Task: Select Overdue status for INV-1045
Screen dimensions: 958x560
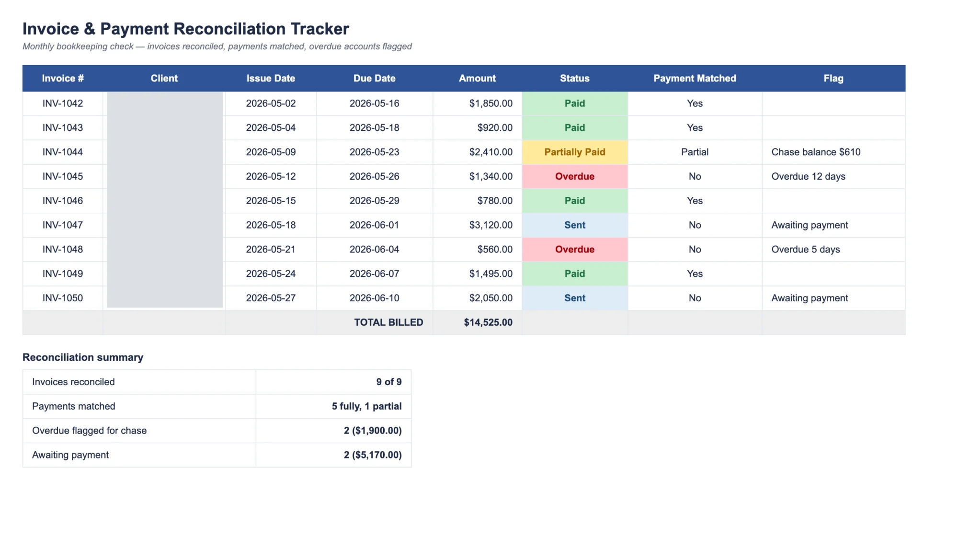Action: pos(575,176)
